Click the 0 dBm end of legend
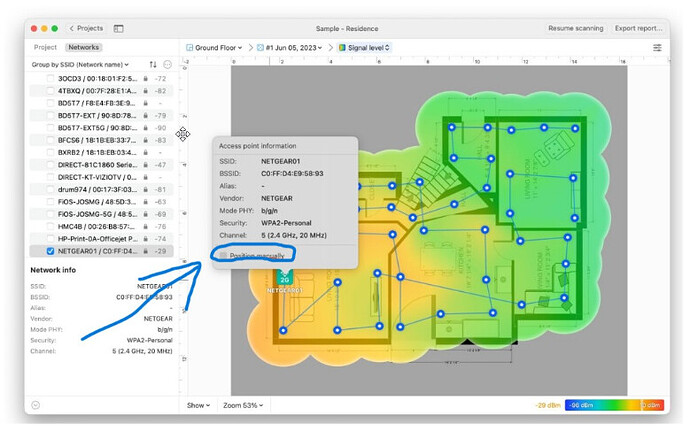The image size is (690, 431). pos(652,405)
